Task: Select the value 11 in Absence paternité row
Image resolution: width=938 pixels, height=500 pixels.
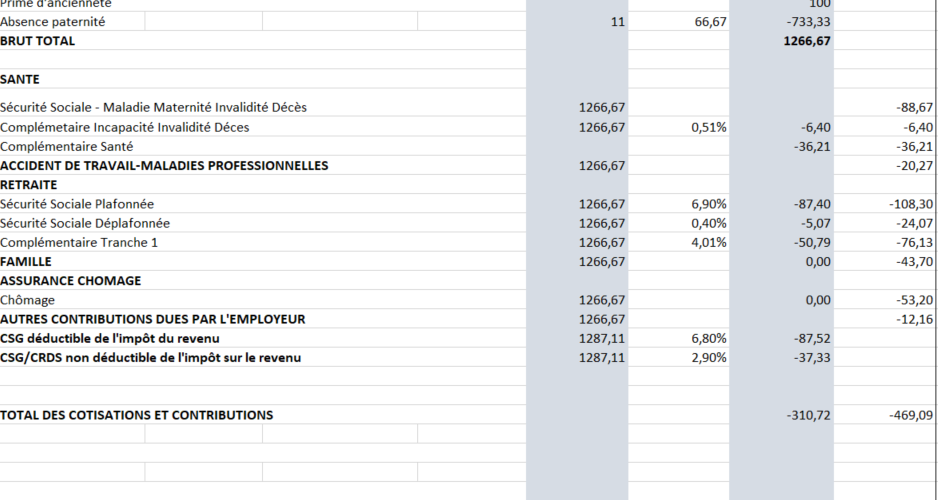Action: pos(618,22)
